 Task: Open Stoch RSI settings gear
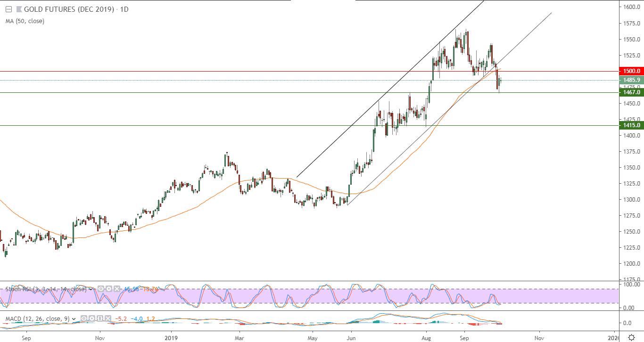(x=109, y=289)
